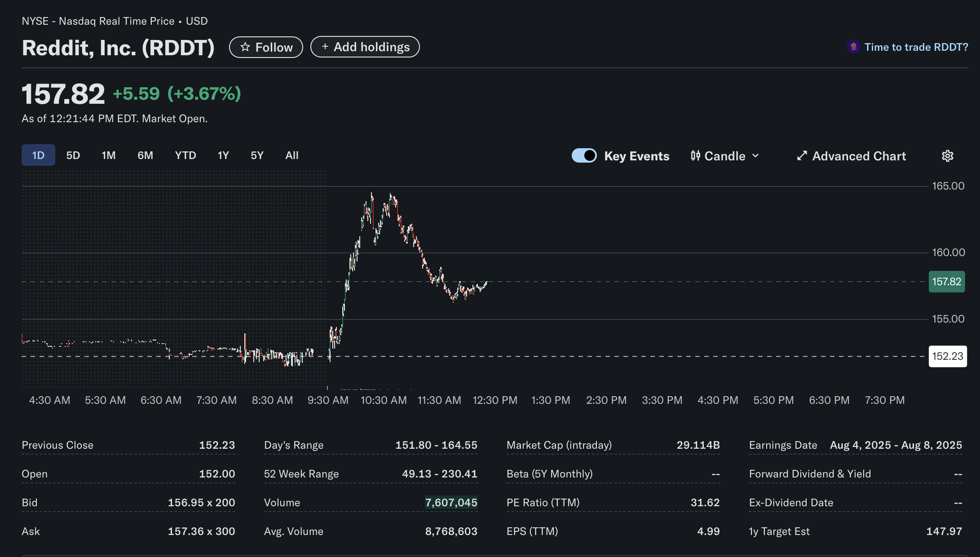
Task: Click the Ask value 157.36 x 300
Action: tap(201, 531)
